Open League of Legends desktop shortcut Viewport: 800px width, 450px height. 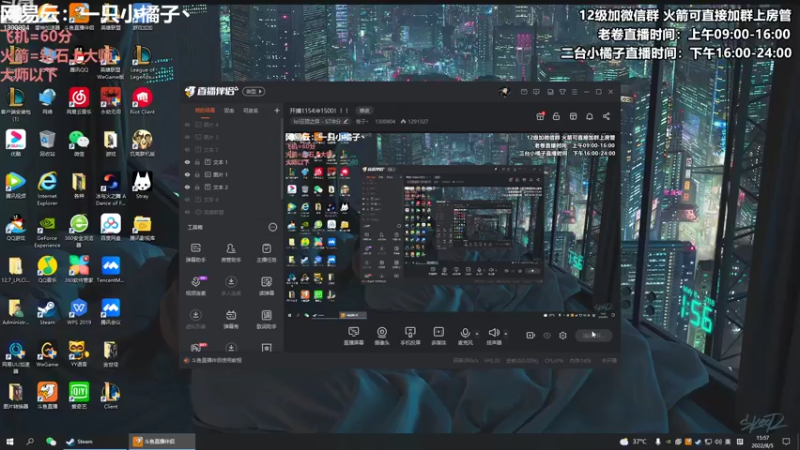(x=142, y=62)
